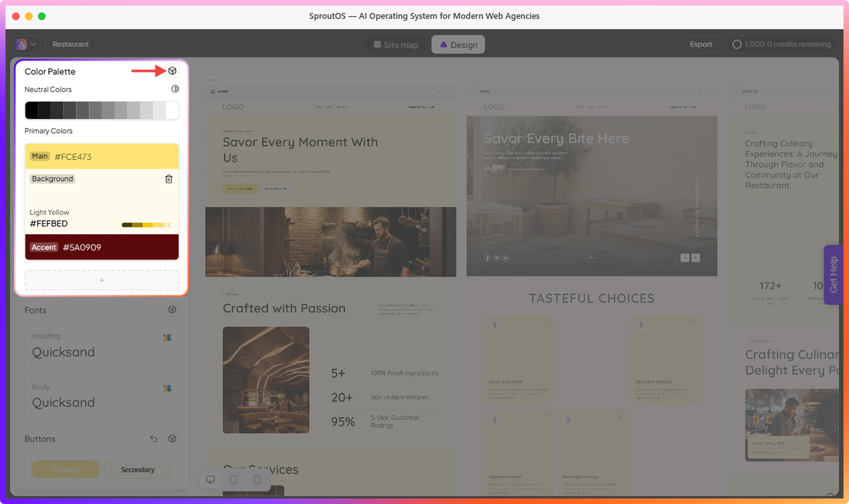Switch to desktop preview icon
849x504 pixels.
coord(211,480)
